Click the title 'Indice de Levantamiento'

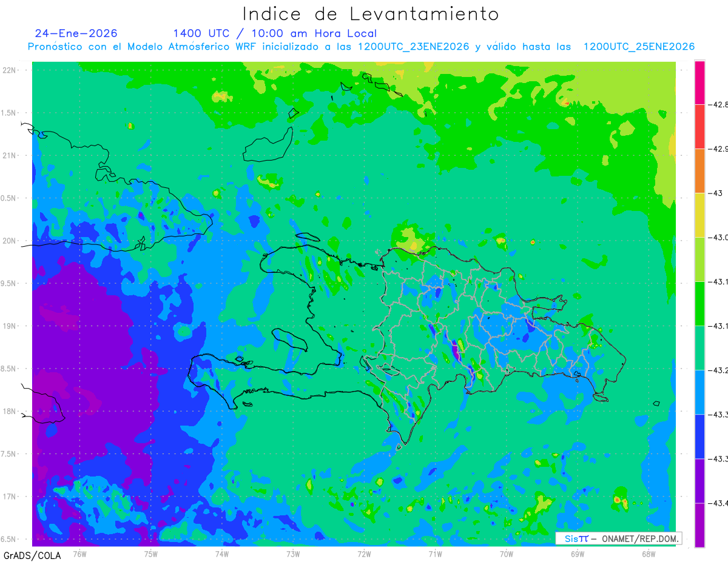[371, 14]
